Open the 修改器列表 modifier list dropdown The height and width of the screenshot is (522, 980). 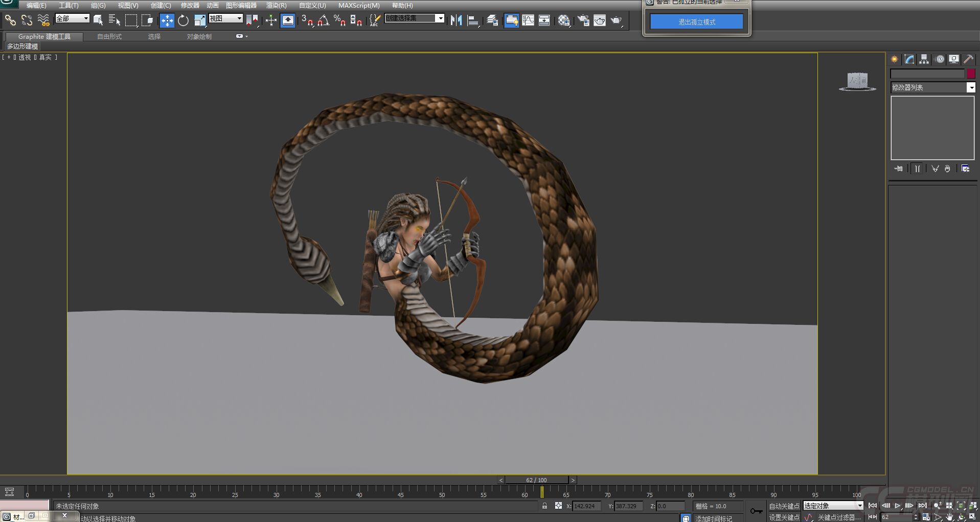pos(932,88)
